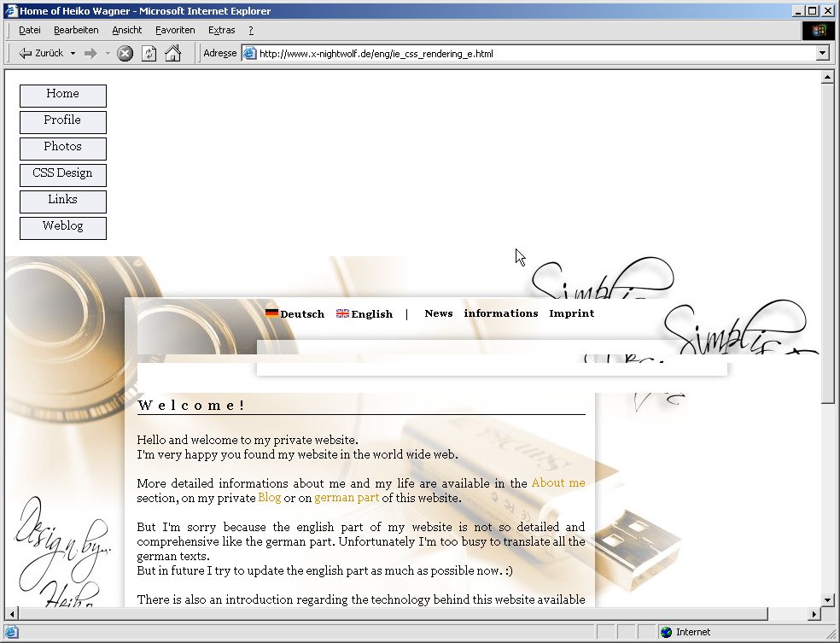Viewport: 840px width, 643px height.
Task: Click the Profile navigation button
Action: click(62, 121)
